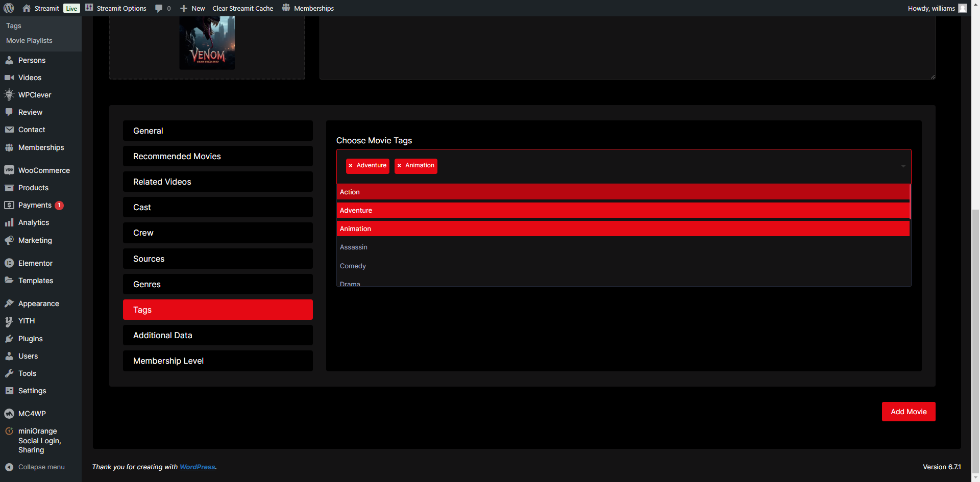Image resolution: width=980 pixels, height=482 pixels.
Task: Click Clear Streamit Cache
Action: point(243,8)
